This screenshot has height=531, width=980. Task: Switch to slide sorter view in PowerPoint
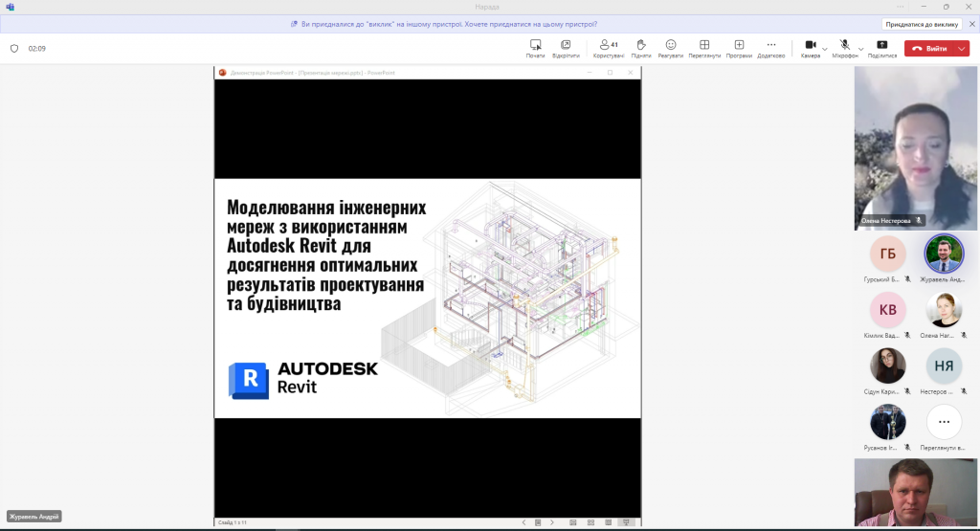590,522
